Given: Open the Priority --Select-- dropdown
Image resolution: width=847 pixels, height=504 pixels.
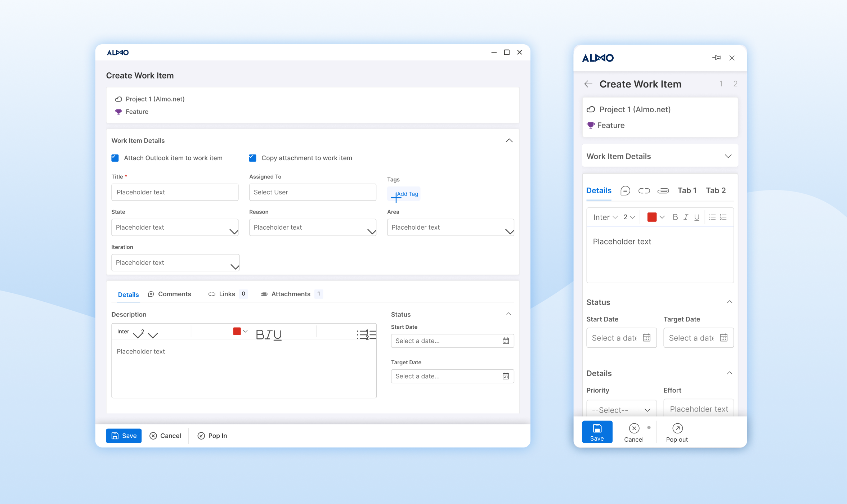Looking at the screenshot, I should (621, 410).
